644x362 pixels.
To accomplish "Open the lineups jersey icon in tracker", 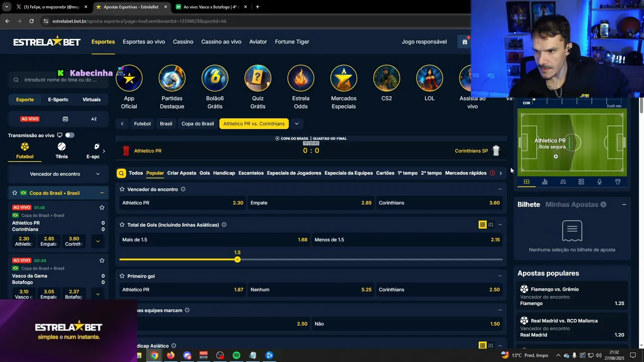I will tap(618, 182).
